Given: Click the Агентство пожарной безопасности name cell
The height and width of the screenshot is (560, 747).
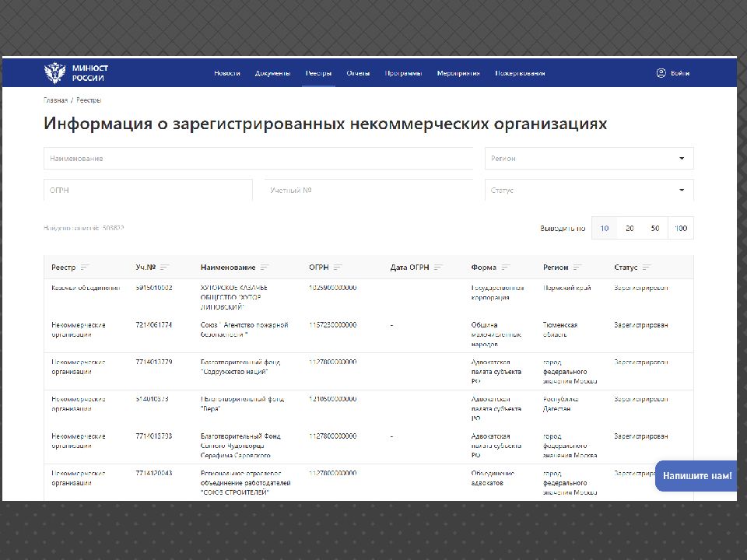Looking at the screenshot, I should coord(244,330).
